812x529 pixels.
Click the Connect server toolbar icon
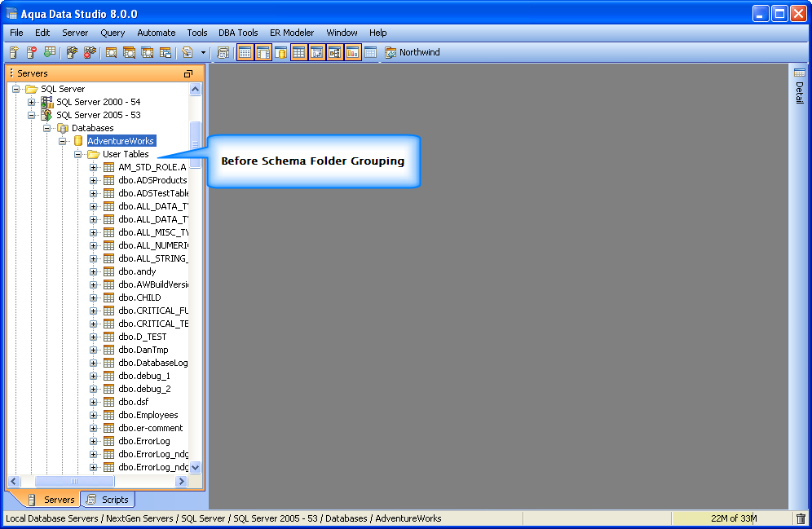72,52
